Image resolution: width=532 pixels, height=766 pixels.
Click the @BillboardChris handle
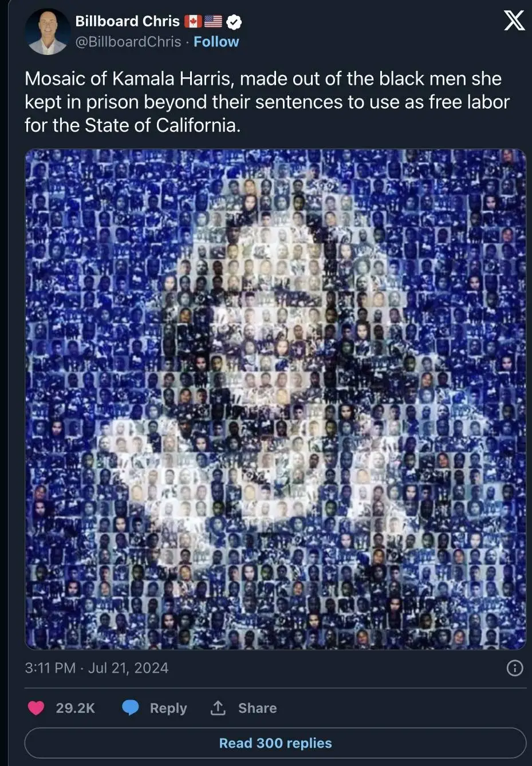[128, 42]
